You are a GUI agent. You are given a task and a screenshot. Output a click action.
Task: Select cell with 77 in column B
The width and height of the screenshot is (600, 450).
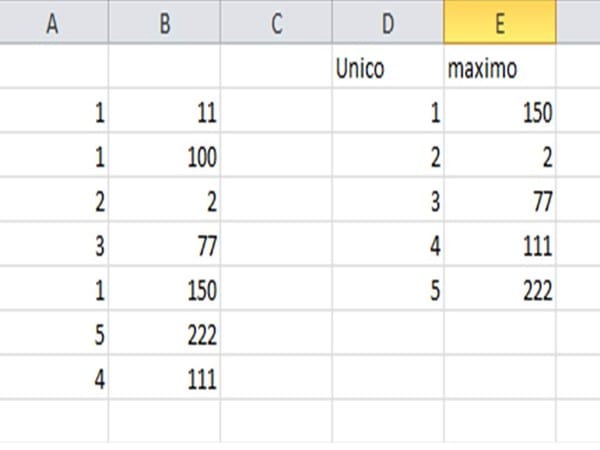pos(164,246)
